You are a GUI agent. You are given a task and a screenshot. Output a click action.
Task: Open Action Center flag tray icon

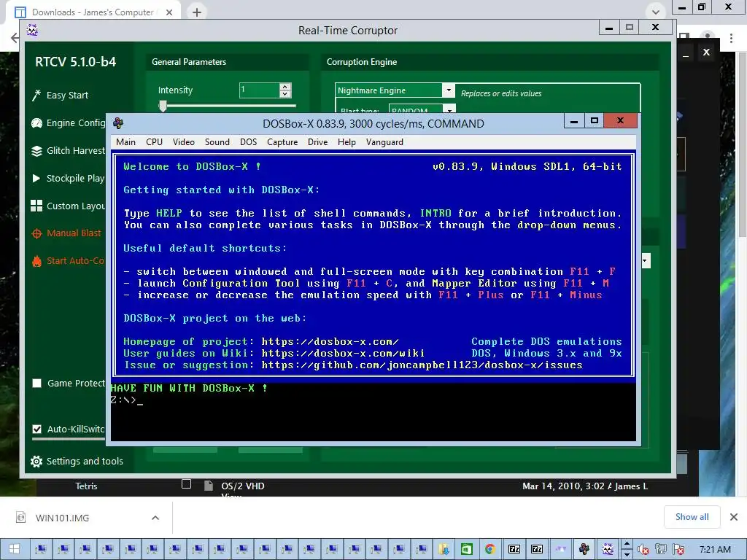pos(678,550)
